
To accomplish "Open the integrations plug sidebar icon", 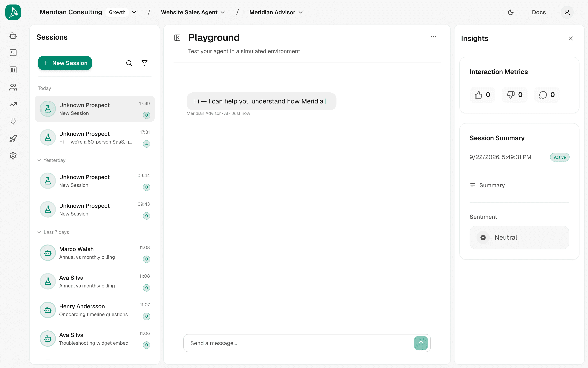I will coord(13,121).
